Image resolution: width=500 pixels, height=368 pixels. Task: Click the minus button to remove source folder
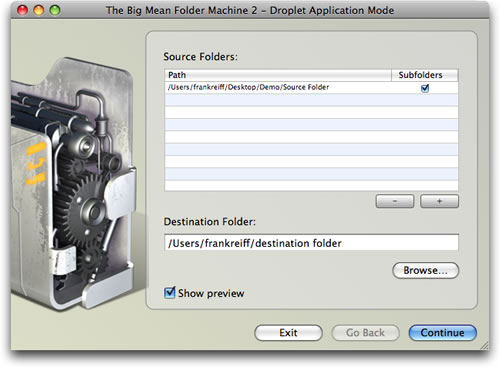(x=395, y=201)
